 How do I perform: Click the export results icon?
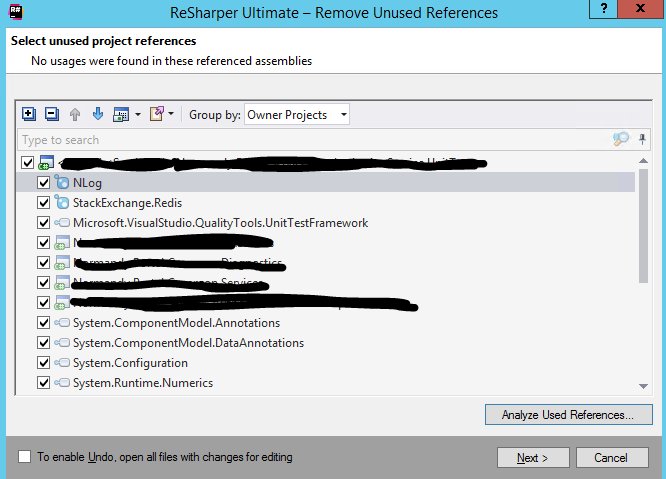(x=156, y=114)
